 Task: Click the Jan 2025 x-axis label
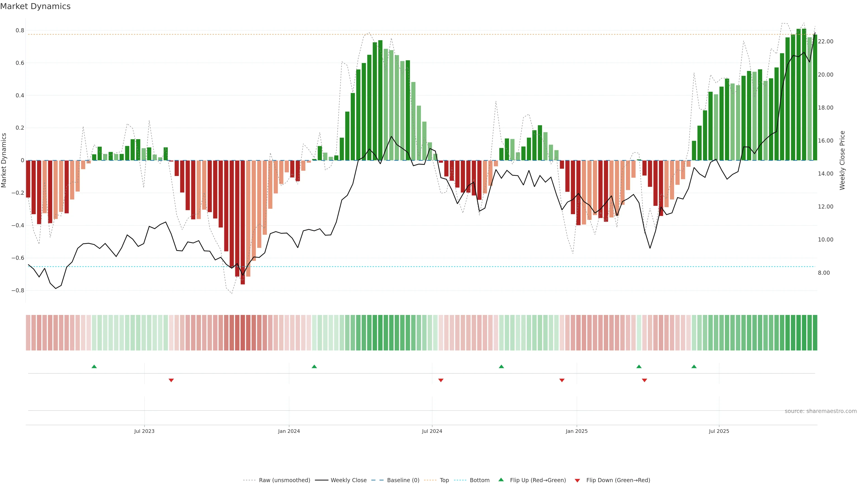577,431
